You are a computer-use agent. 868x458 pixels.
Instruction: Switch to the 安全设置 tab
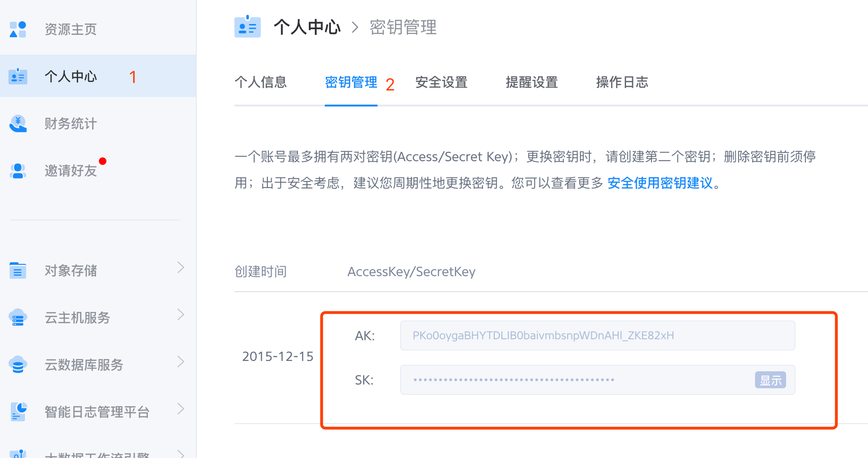pos(441,82)
